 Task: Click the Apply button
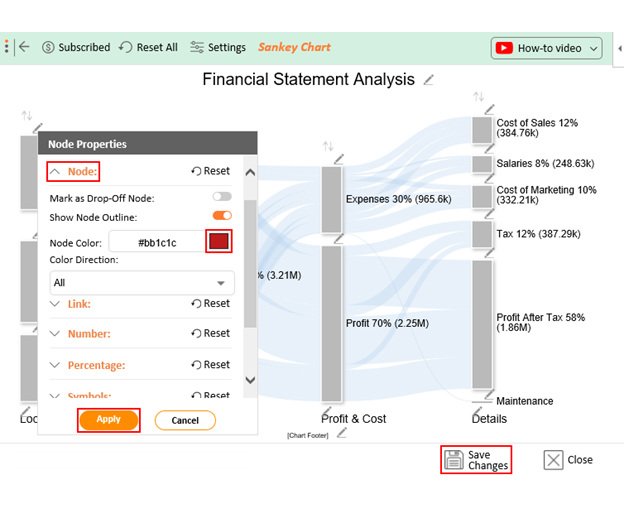coord(109,420)
